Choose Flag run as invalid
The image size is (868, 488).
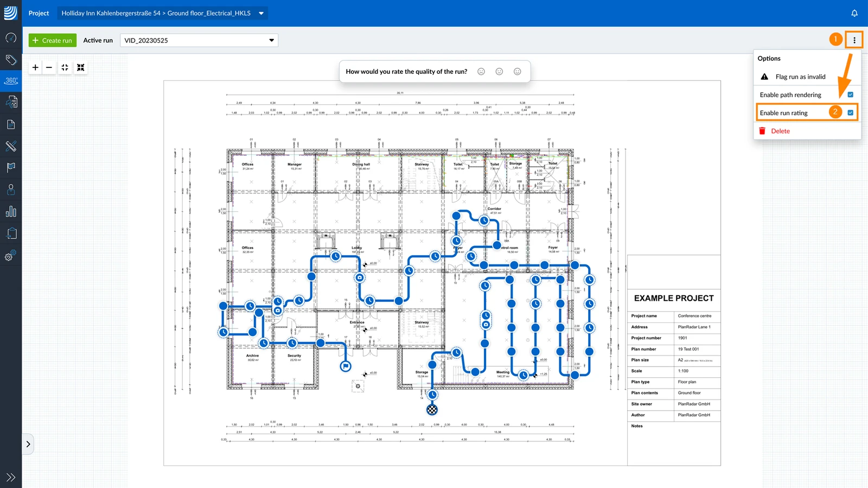pos(800,77)
